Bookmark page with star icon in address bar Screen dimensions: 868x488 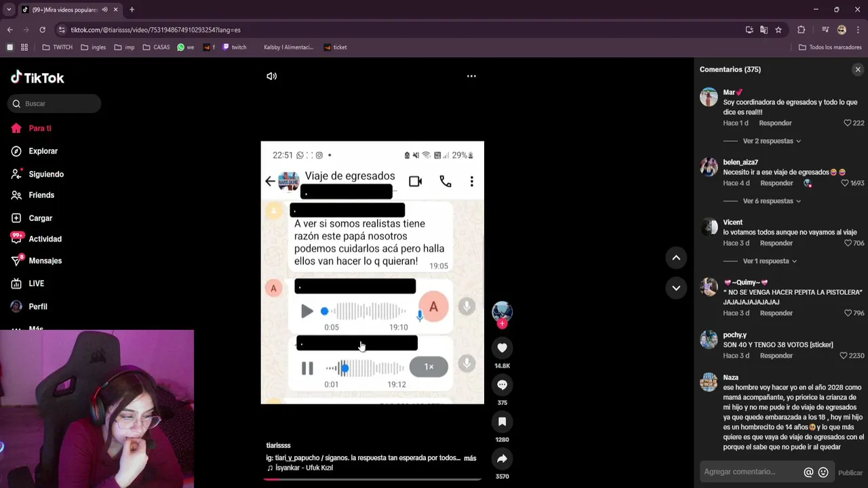[x=778, y=30]
